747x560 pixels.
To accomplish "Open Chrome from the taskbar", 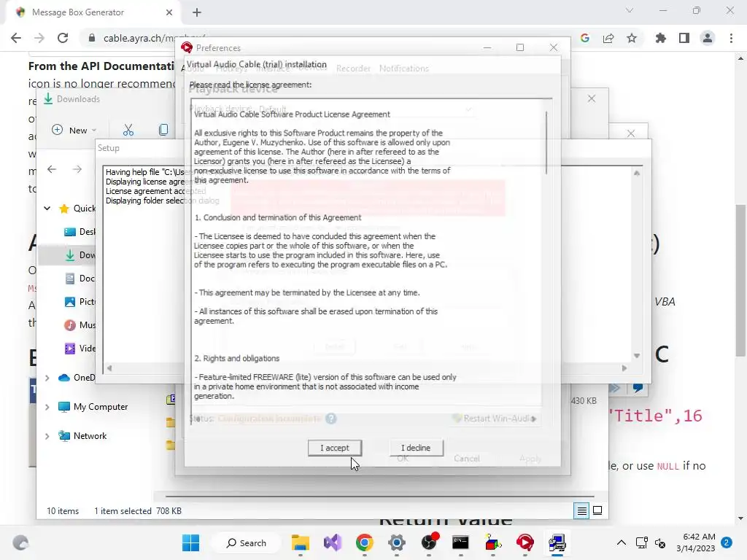I will point(365,542).
